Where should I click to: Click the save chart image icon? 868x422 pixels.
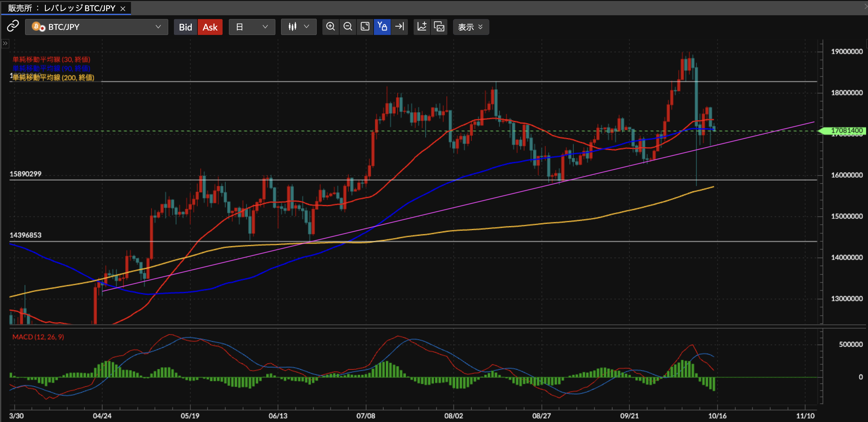[439, 27]
